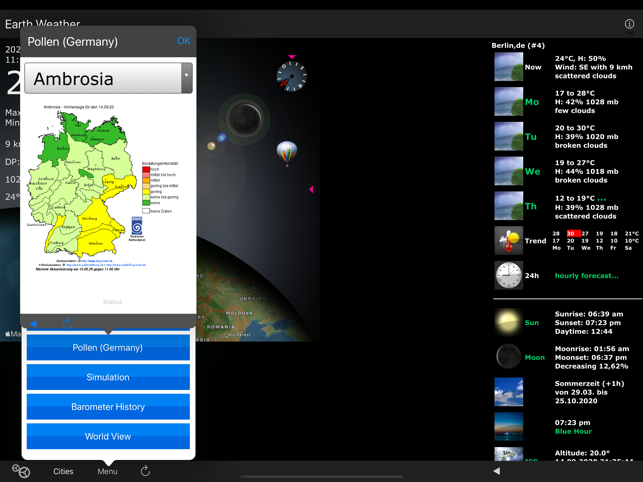Collapse the side panel with bottom-right arrow
Viewport: 643px width, 482px height.
coord(497,471)
